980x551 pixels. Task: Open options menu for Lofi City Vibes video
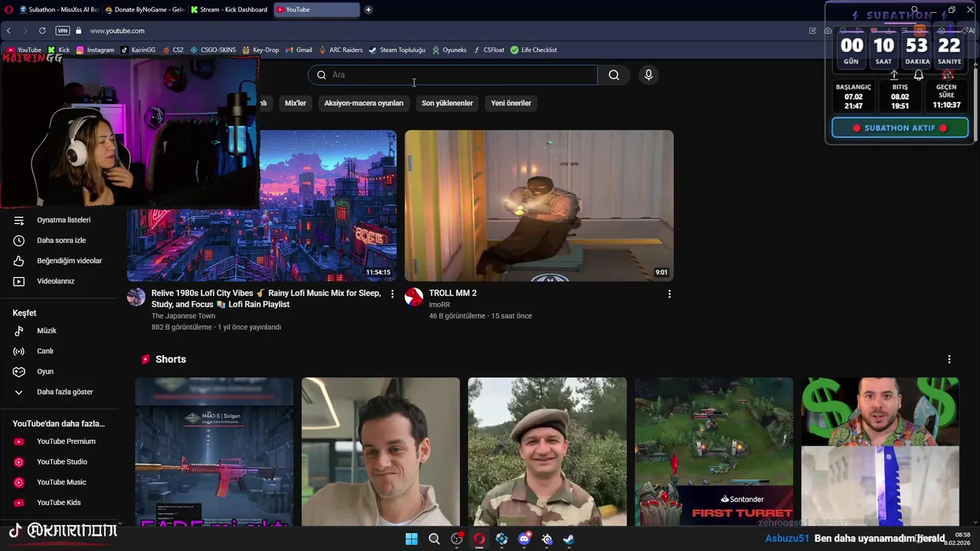pyautogui.click(x=392, y=294)
